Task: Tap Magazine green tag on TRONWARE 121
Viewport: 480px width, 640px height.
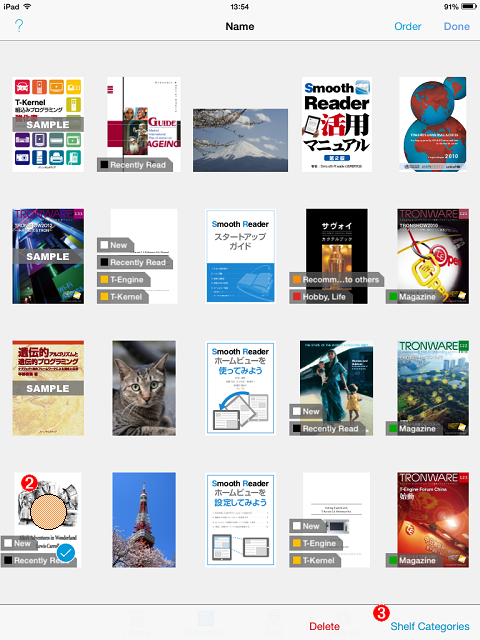Action: click(x=413, y=297)
